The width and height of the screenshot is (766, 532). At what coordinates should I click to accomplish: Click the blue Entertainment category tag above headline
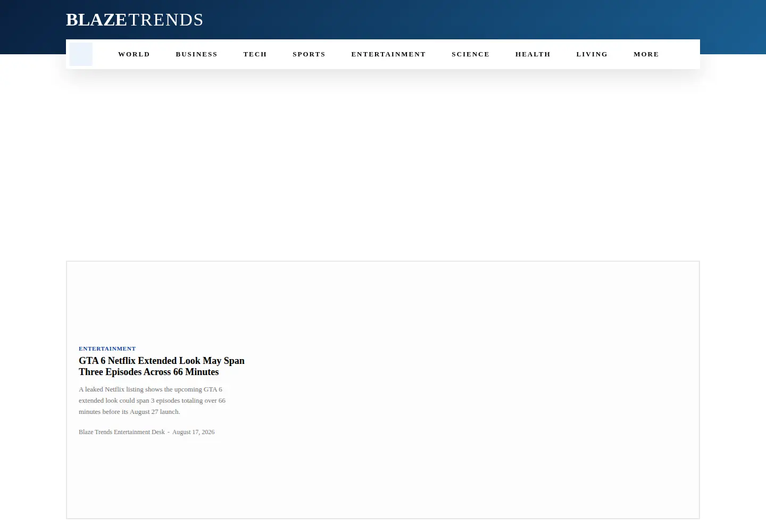(107, 349)
